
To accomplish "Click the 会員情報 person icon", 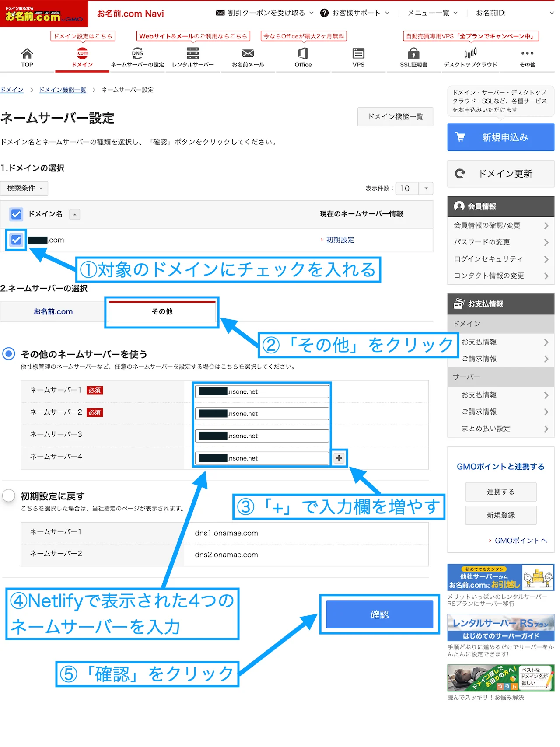I will [459, 206].
